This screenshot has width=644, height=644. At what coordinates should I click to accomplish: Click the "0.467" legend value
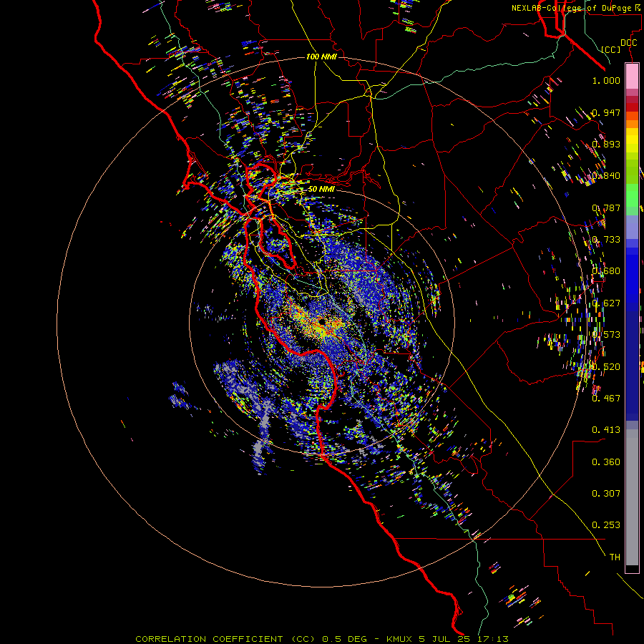(606, 399)
